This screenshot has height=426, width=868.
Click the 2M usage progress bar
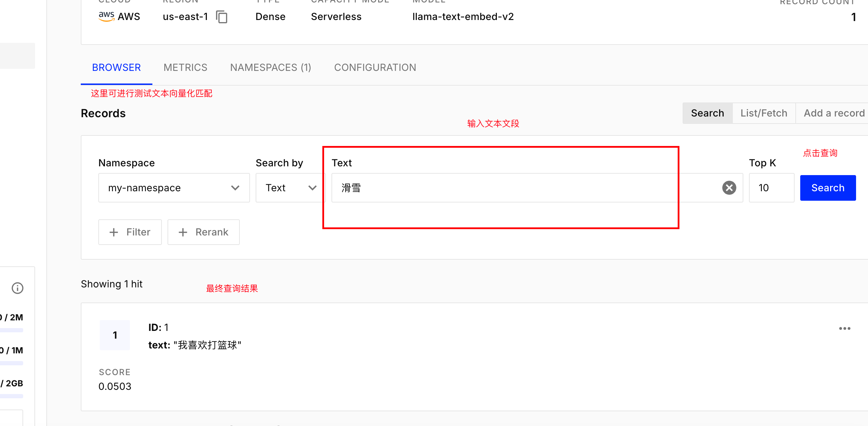(12, 330)
